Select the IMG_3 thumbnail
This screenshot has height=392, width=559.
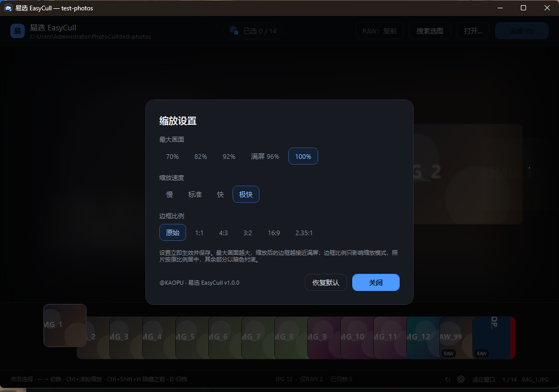(x=125, y=337)
